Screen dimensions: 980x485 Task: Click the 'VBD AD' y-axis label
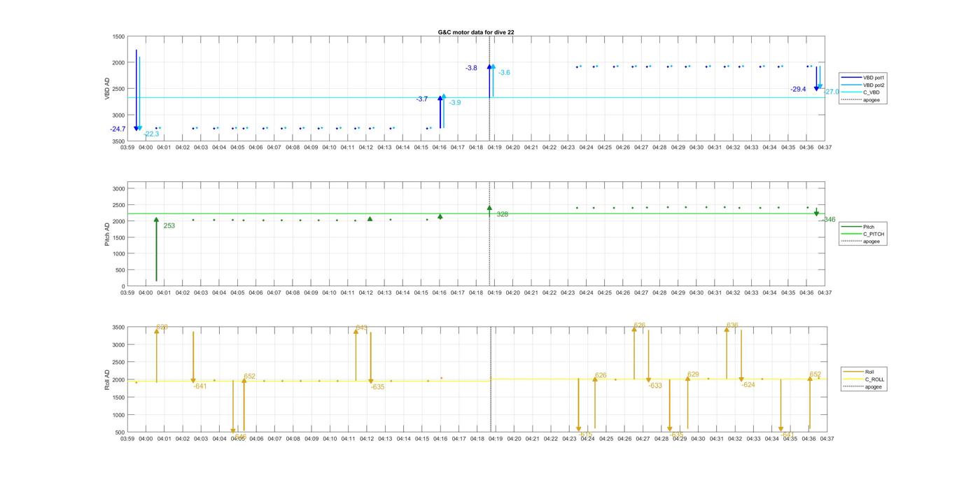(x=108, y=89)
